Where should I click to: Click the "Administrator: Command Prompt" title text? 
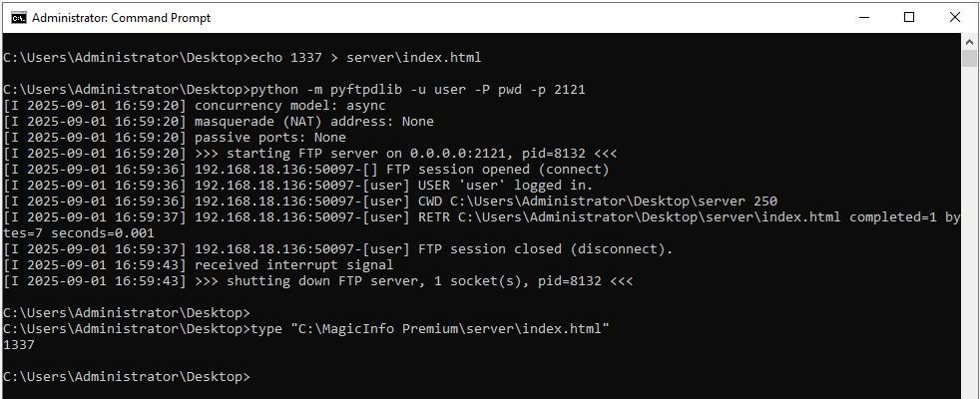(x=122, y=18)
